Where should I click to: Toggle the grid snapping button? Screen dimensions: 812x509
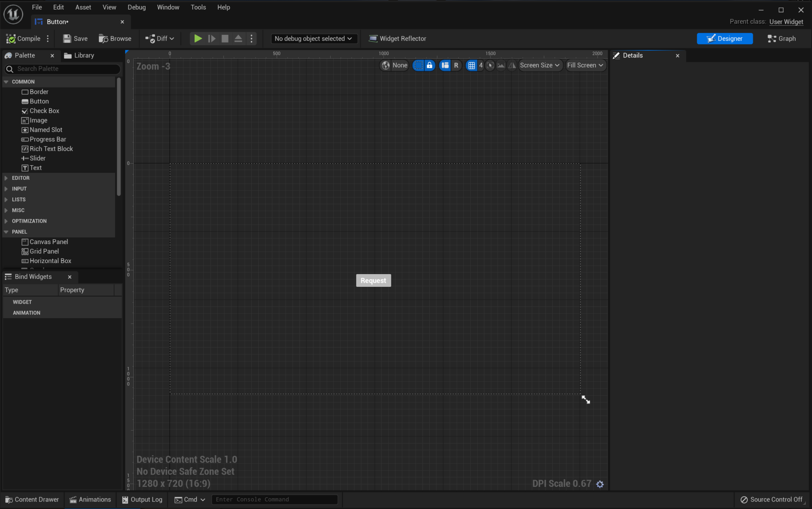(472, 65)
